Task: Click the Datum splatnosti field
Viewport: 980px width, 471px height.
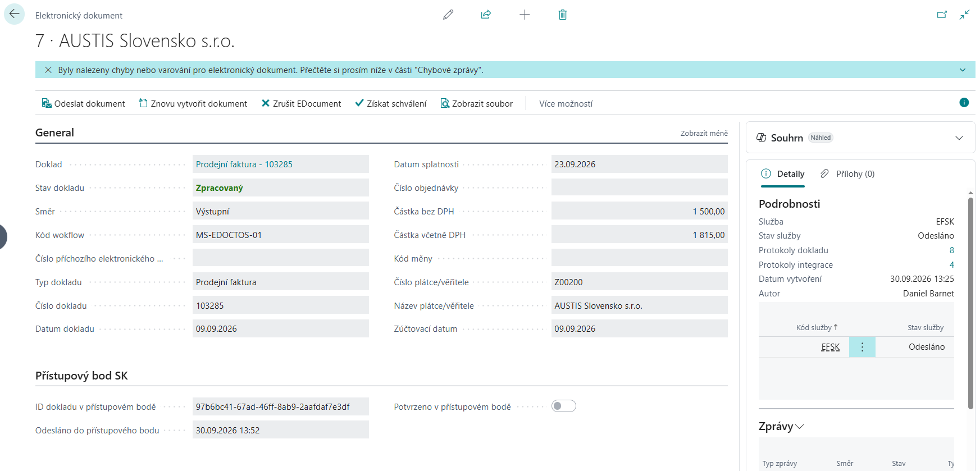Action: (x=640, y=164)
